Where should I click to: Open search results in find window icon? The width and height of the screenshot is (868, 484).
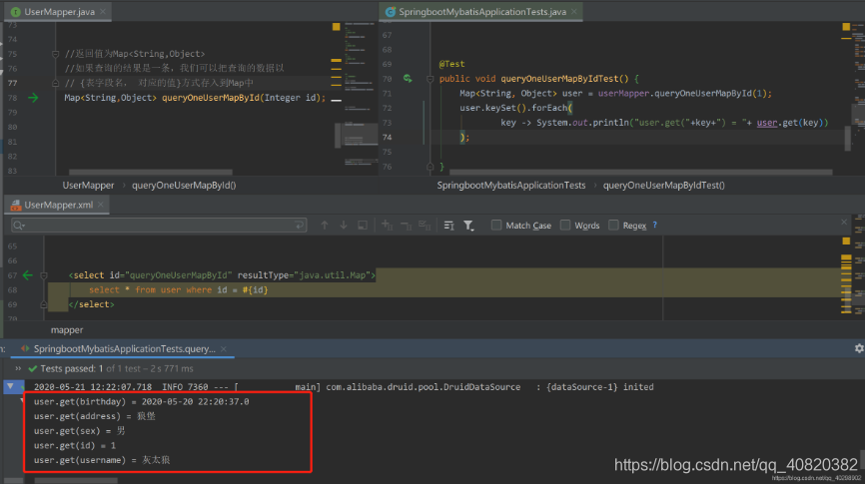[x=448, y=226]
